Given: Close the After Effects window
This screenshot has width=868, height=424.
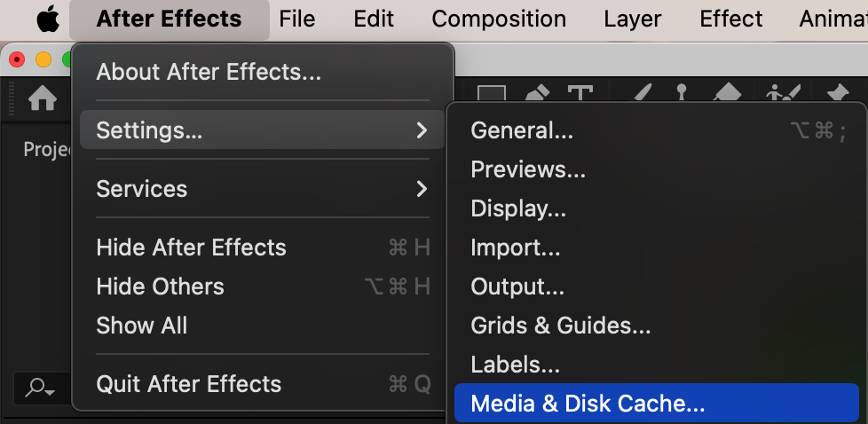Looking at the screenshot, I should point(16,59).
